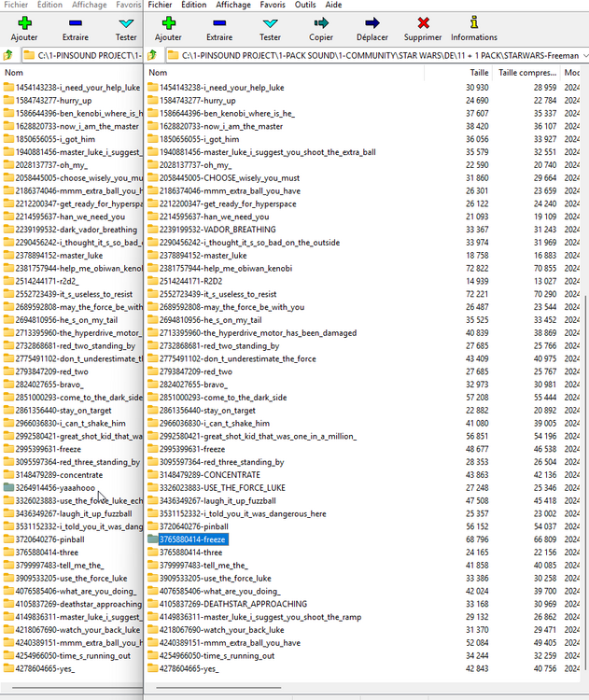Viewport: 589px width, 700px height.
Task: Open the address path dropdown in right window
Action: point(585,55)
